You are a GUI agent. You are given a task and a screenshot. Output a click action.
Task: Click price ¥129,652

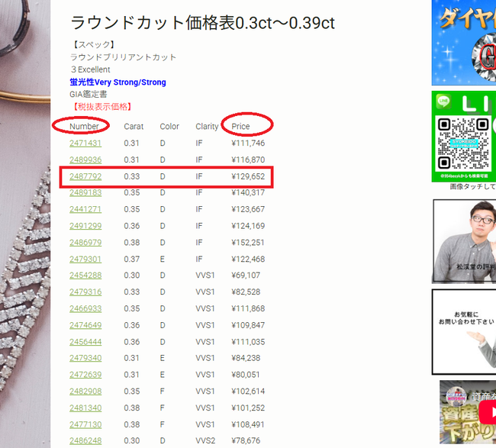pyautogui.click(x=248, y=176)
